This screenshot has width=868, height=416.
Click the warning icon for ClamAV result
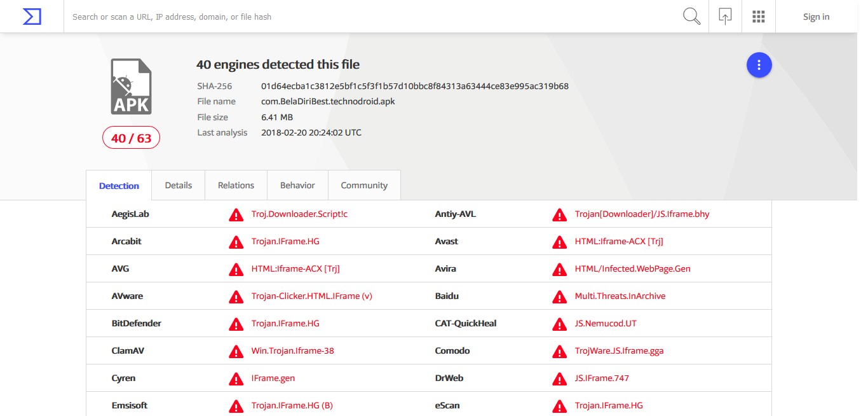236,352
